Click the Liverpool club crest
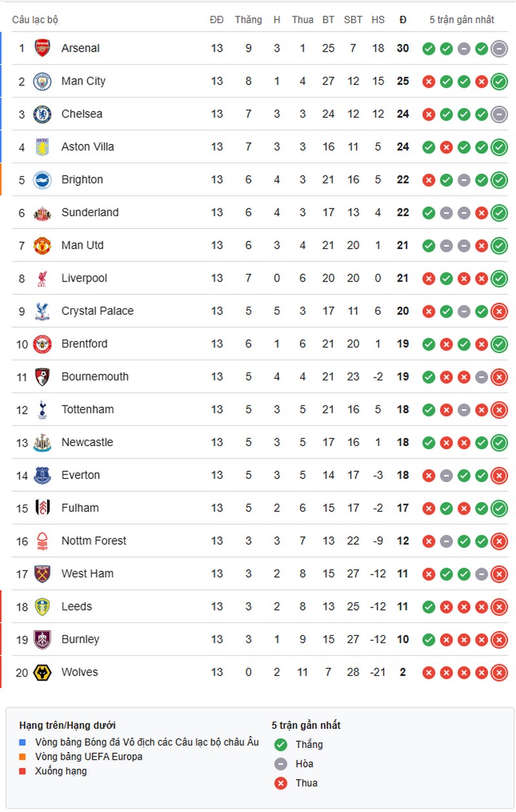The width and height of the screenshot is (516, 812). coord(42,278)
